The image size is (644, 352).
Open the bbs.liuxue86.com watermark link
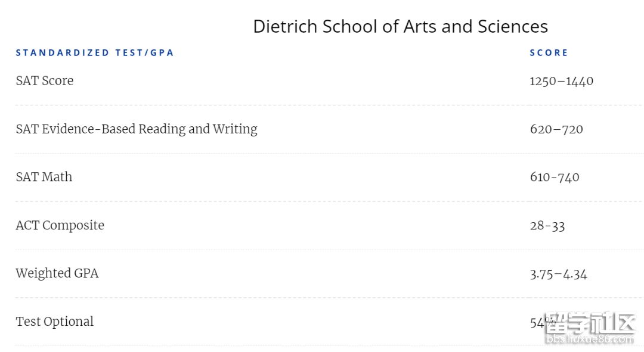click(x=590, y=339)
